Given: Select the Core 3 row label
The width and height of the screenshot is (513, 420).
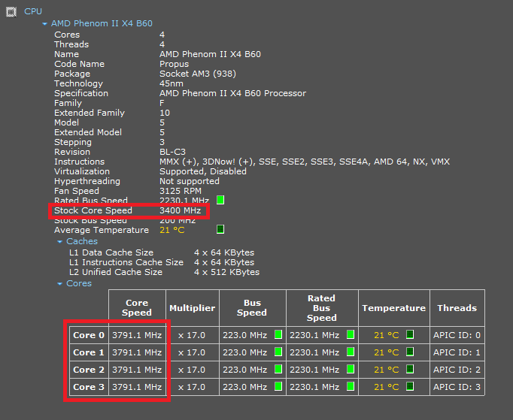Looking at the screenshot, I should point(89,387).
